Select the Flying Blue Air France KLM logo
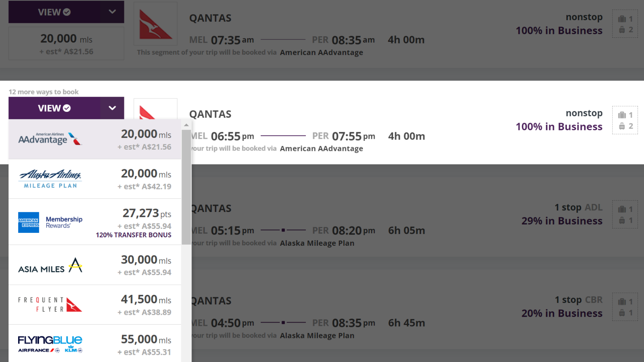 [x=50, y=344]
